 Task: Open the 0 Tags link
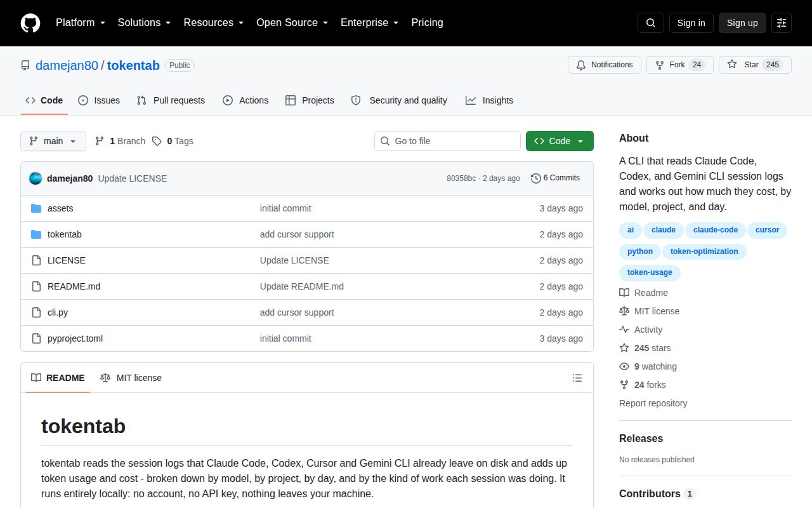[x=173, y=141]
